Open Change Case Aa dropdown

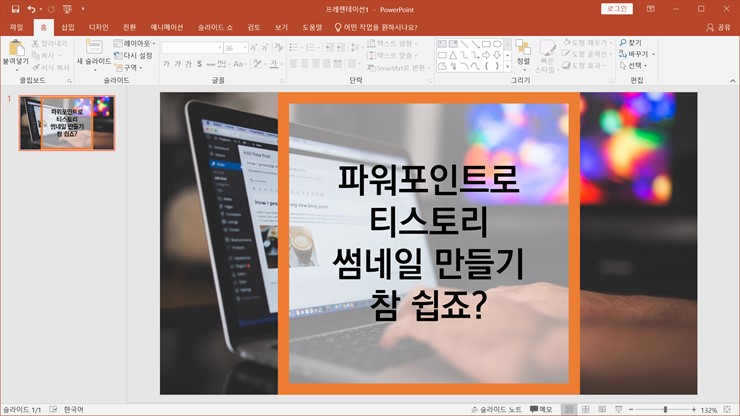click(239, 64)
